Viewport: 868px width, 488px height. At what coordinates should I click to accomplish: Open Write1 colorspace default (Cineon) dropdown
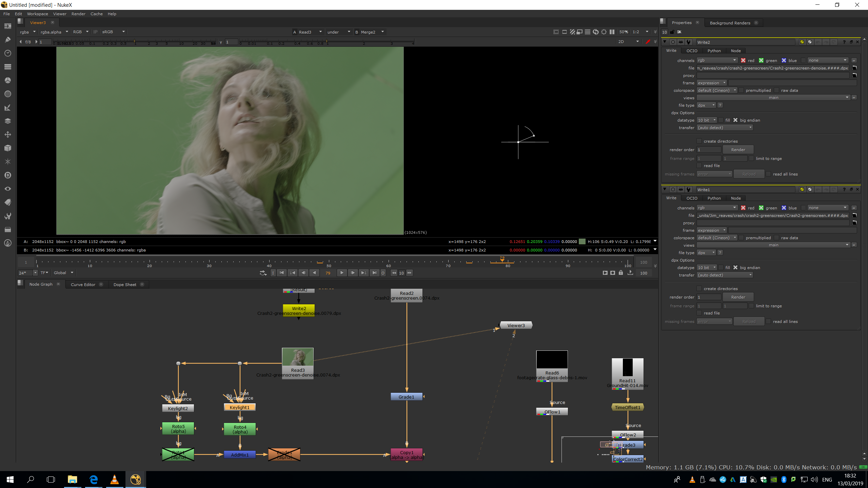coord(716,238)
